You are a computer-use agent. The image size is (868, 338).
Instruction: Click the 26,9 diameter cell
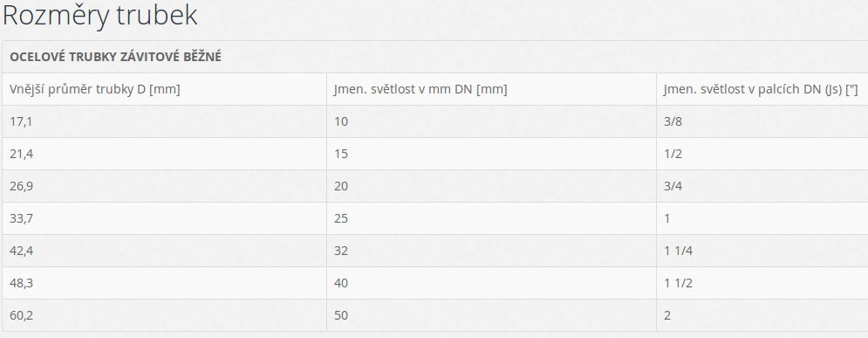164,186
